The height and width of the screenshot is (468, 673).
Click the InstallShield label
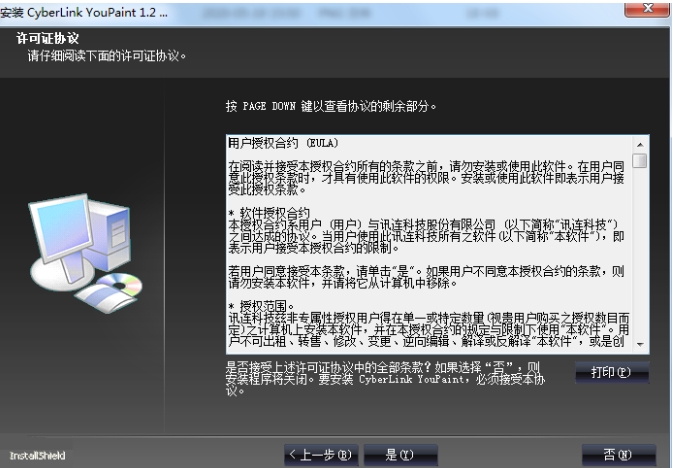click(37, 456)
